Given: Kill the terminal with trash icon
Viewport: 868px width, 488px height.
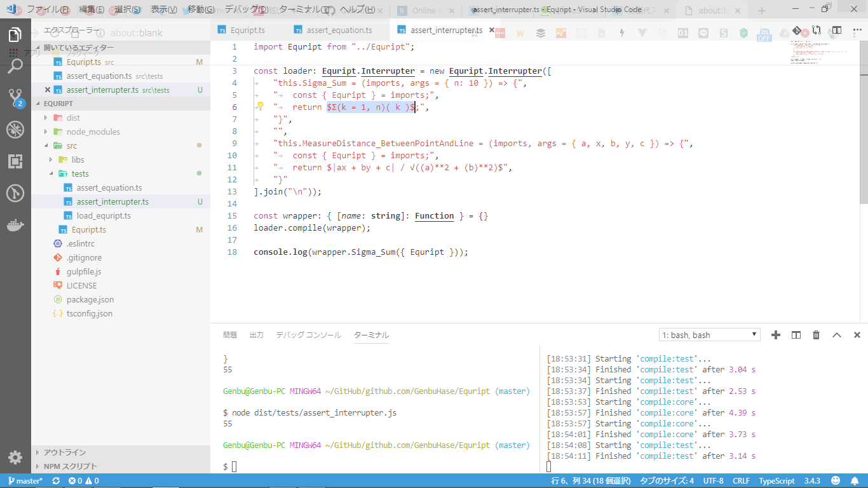Looking at the screenshot, I should click(x=817, y=335).
